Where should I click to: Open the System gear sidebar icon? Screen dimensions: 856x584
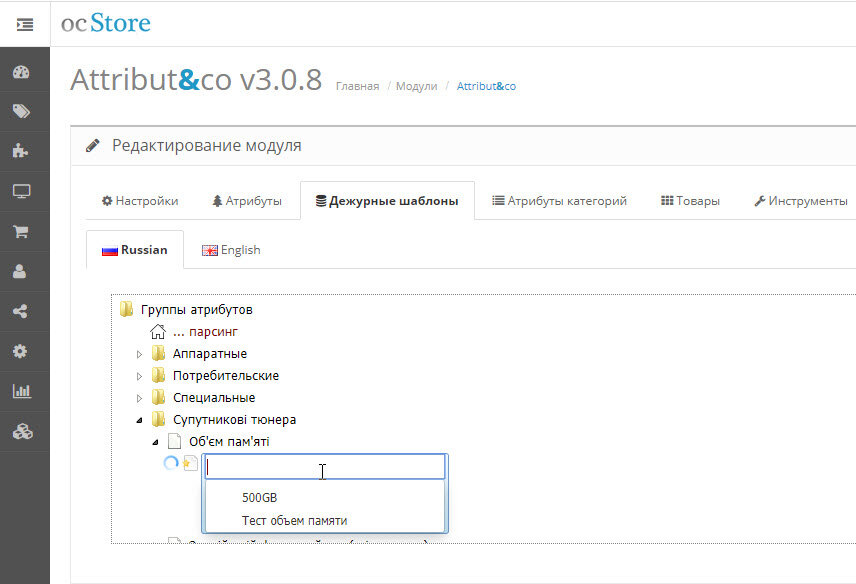tap(20, 351)
